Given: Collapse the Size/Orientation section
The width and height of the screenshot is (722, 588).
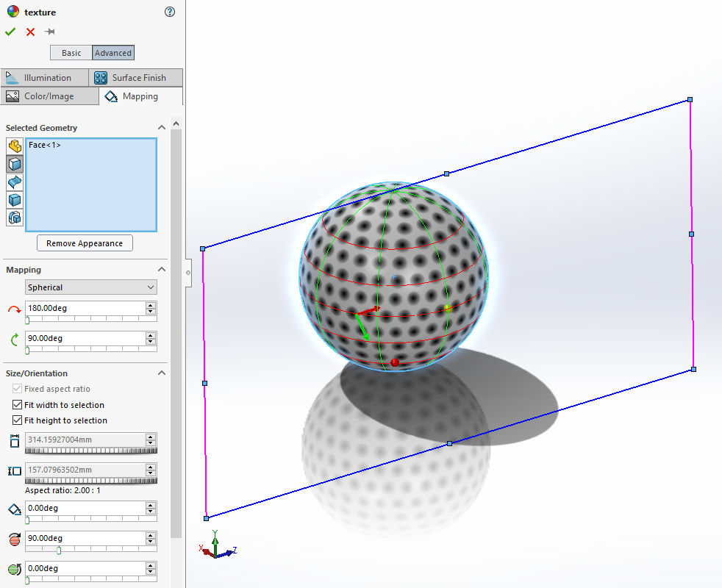Looking at the screenshot, I should (x=161, y=373).
